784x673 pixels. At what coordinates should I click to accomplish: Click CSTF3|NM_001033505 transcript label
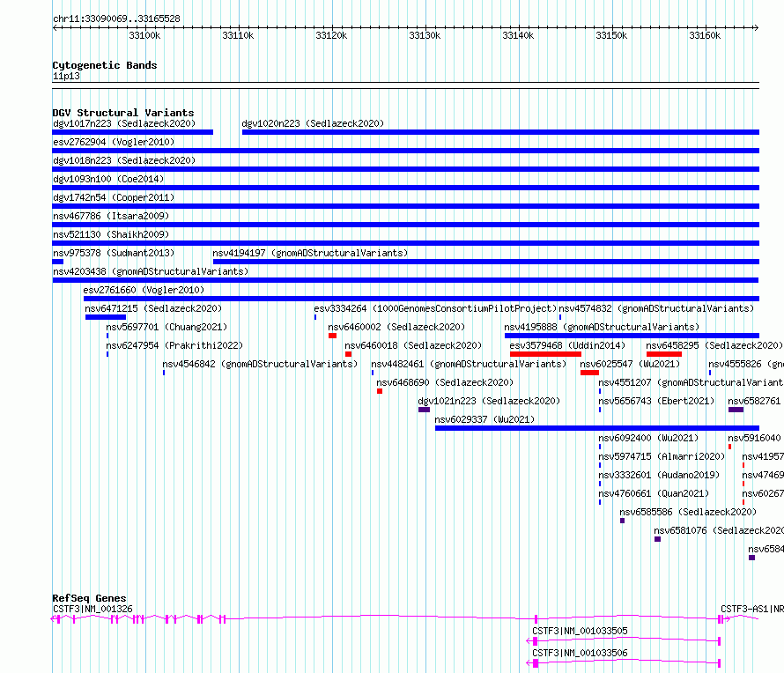tap(580, 631)
